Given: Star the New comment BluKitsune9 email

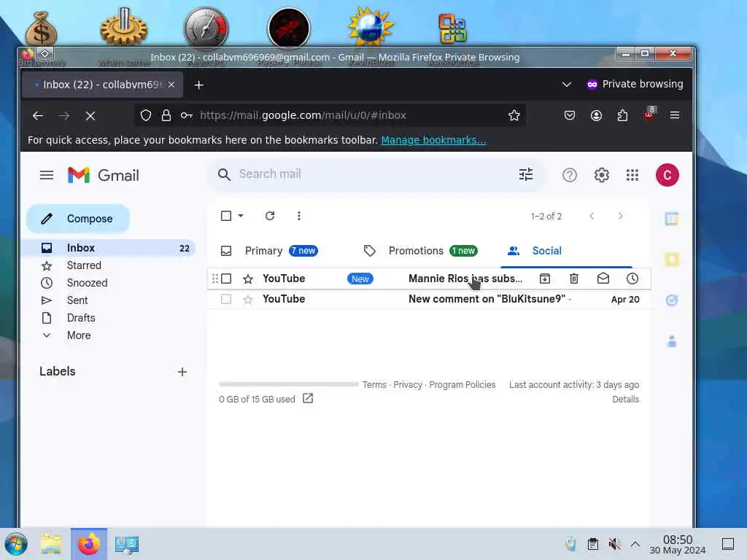Looking at the screenshot, I should [248, 299].
